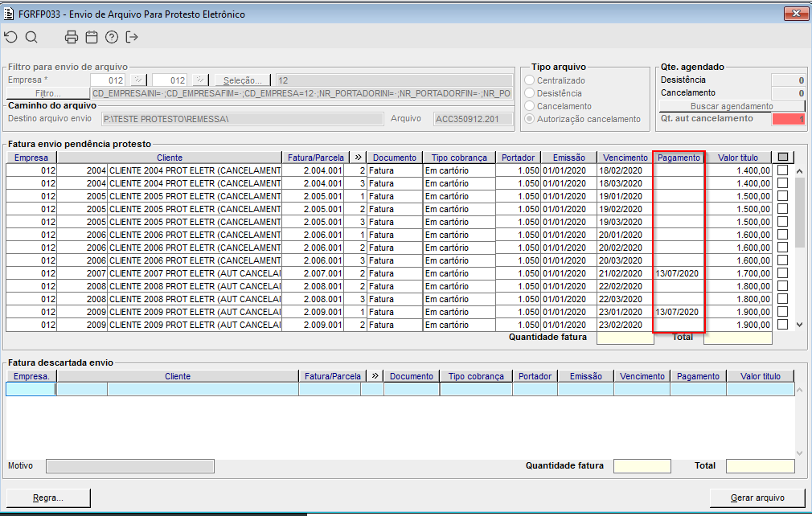Click the Vencimento column header in pending grid
This screenshot has width=812, height=516.
(624, 158)
